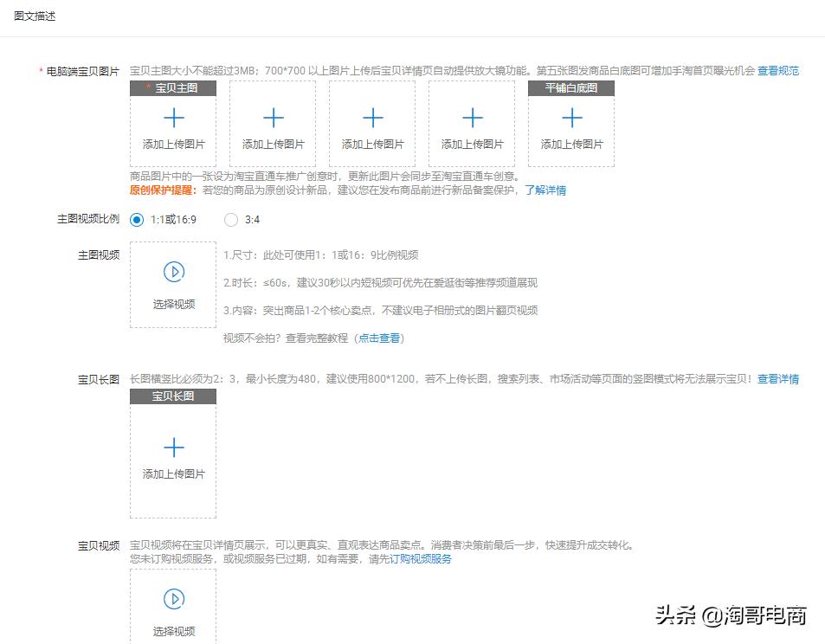The image size is (825, 644).
Task: Click the 选择视频 button under 宝贝视频
Action: (172, 631)
